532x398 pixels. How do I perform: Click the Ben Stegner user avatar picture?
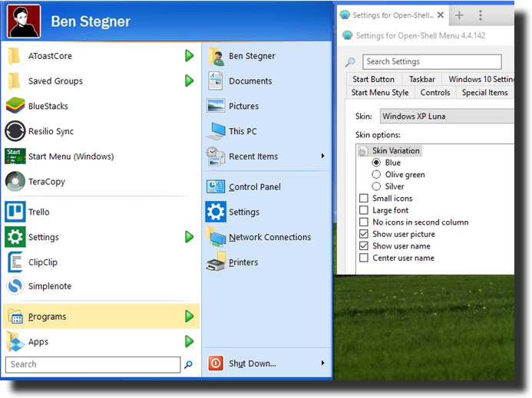[x=23, y=21]
